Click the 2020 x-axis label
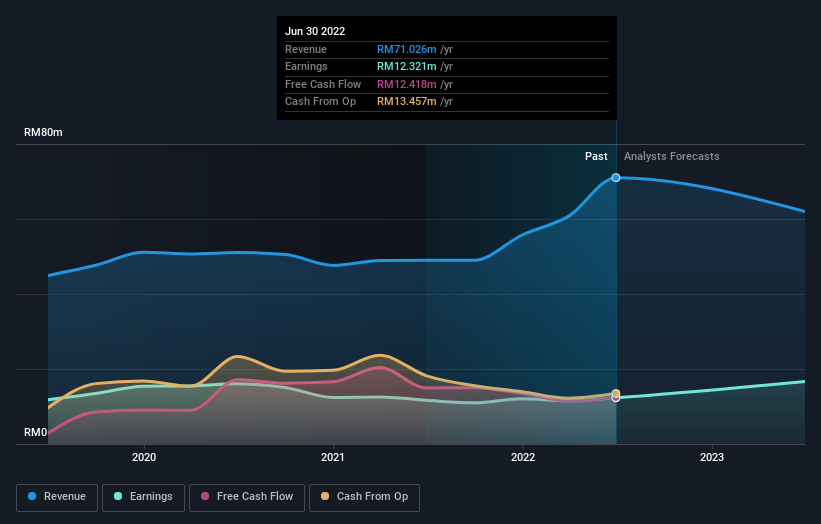Viewport: 821px width, 524px height. [144, 457]
